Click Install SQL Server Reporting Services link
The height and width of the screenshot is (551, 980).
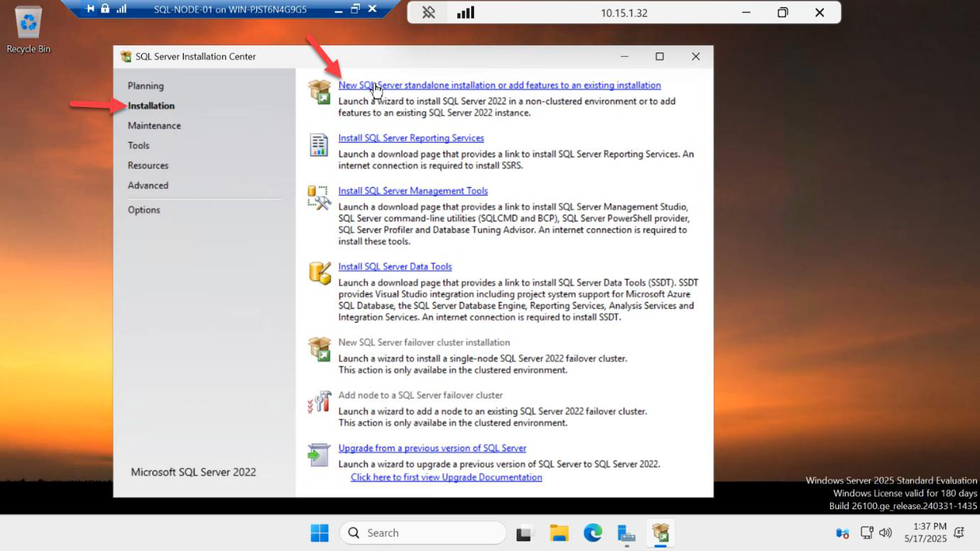[411, 138]
